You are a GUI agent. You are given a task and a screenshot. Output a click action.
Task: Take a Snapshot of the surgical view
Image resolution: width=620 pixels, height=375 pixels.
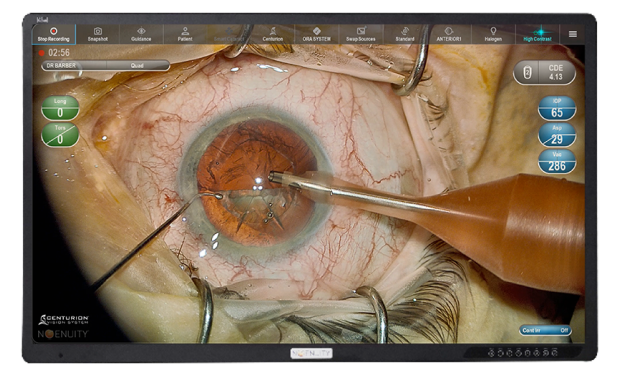[x=98, y=34]
